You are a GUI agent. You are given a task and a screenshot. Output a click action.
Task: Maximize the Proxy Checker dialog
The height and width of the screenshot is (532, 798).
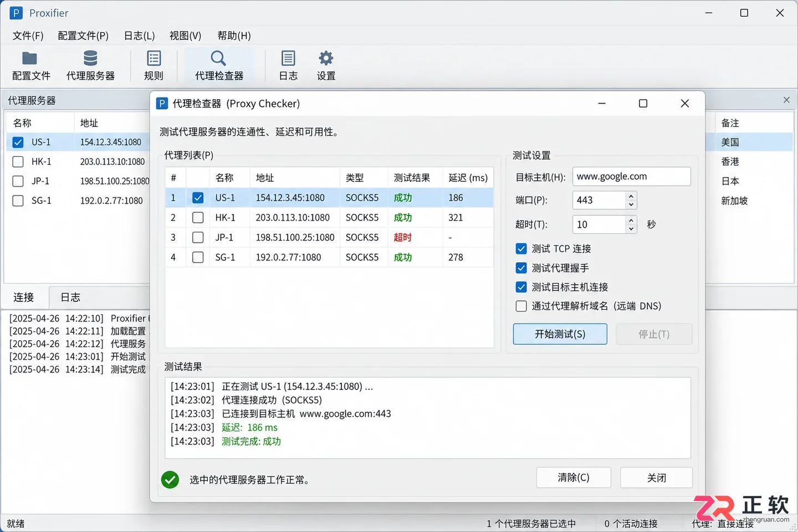[x=643, y=104]
